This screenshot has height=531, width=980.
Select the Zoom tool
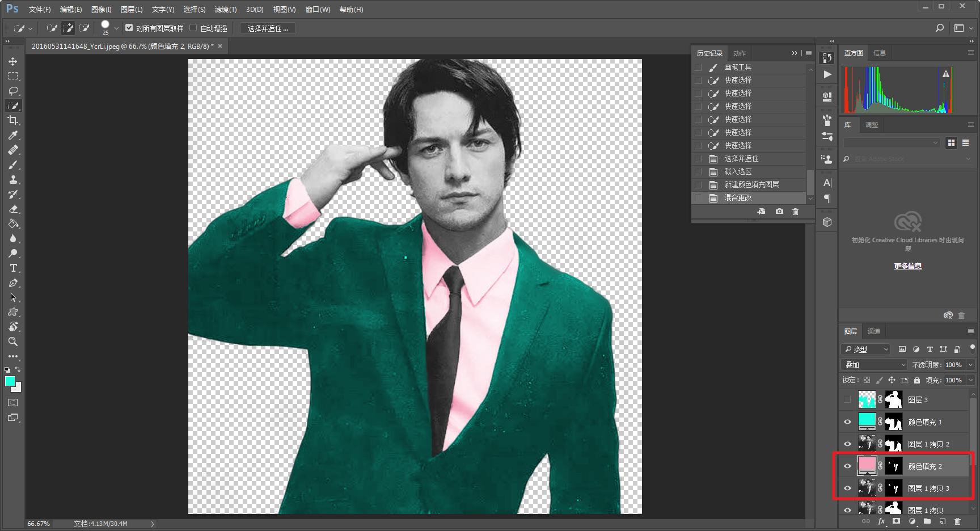(12, 342)
